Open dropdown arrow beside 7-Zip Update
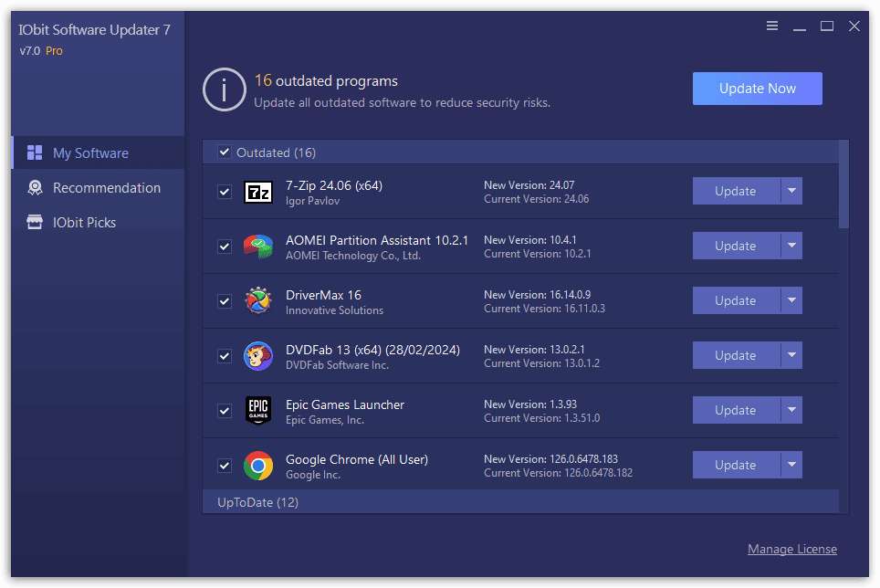Screen dimensions: 880x588 [791, 192]
